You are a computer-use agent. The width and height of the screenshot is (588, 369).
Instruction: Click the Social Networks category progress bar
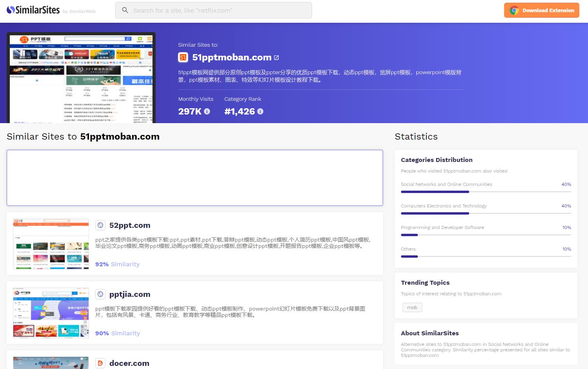pos(486,192)
